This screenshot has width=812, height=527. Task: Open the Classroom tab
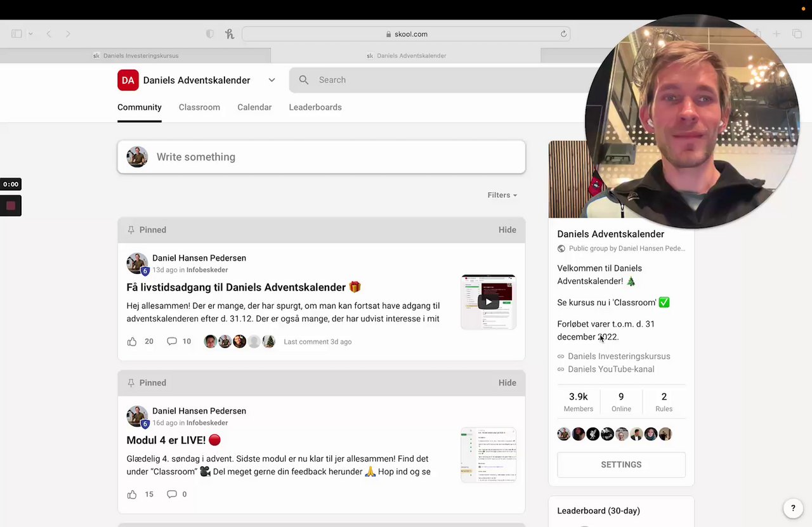pyautogui.click(x=199, y=107)
